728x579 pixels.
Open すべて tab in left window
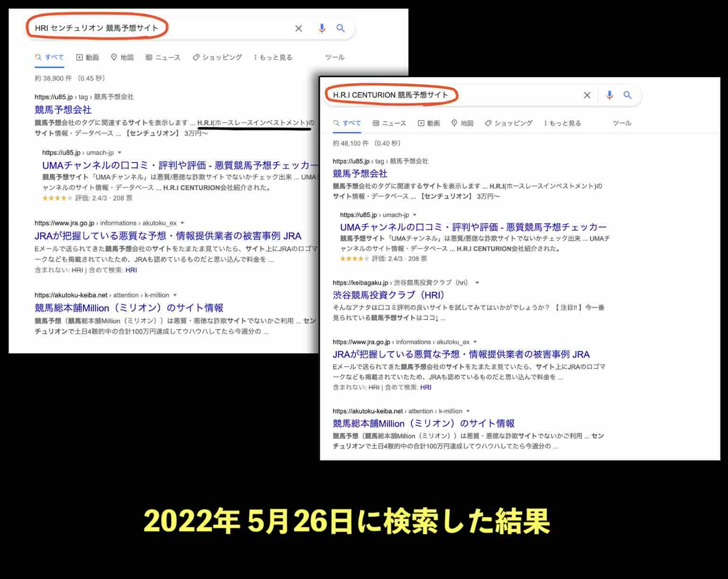(x=49, y=57)
